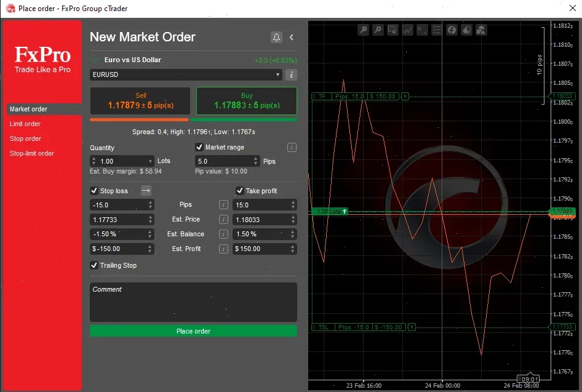Image resolution: width=582 pixels, height=392 pixels.
Task: Uncheck the Stop loss option
Action: point(94,191)
